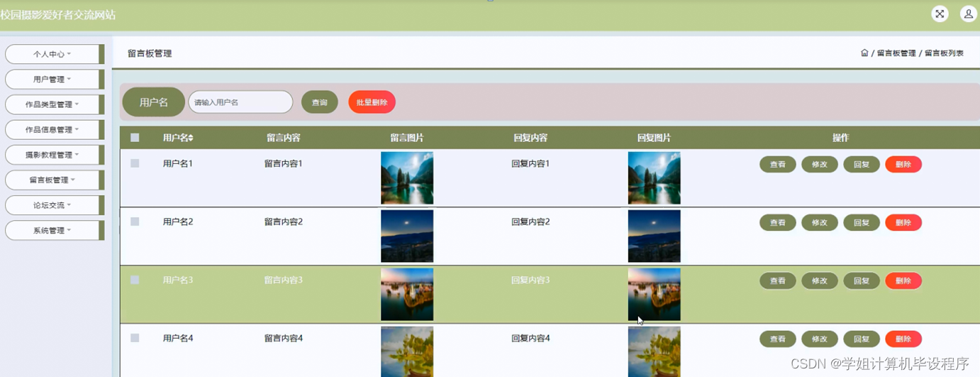Focus the 请输入用户名 input field
Viewport: 980px width, 377px height.
pos(240,102)
